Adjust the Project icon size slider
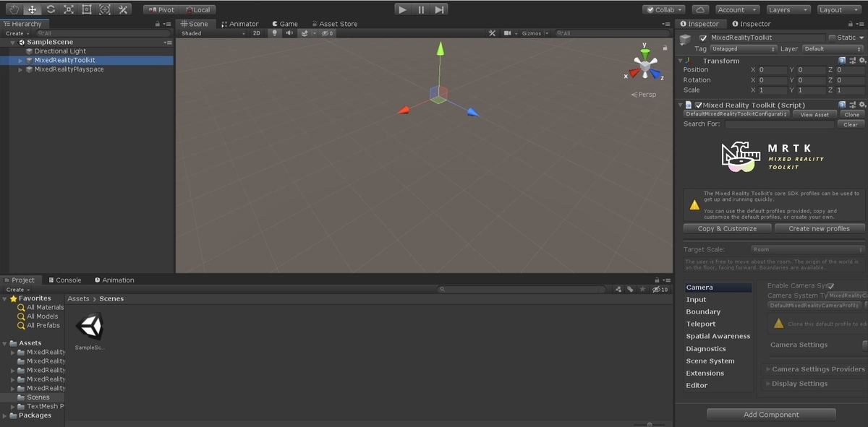Viewport: 868px width, 427px height. (649, 424)
